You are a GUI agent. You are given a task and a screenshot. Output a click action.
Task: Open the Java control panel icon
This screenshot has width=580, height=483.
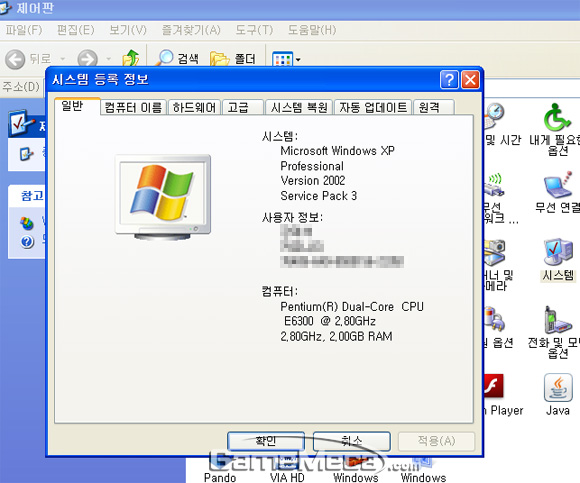(558, 388)
